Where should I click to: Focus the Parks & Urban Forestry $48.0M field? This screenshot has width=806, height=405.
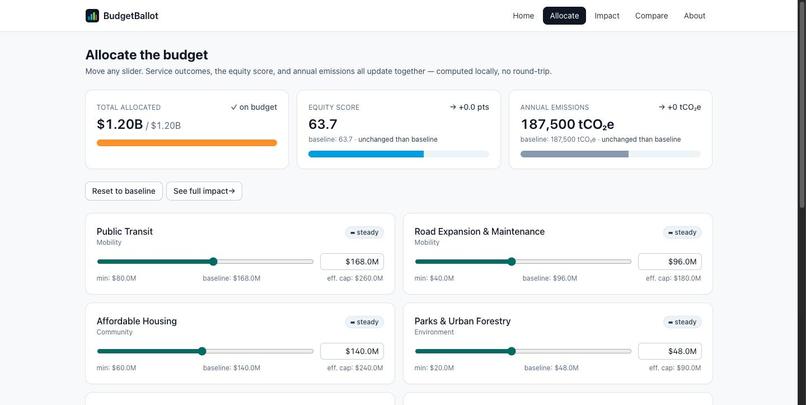click(670, 351)
